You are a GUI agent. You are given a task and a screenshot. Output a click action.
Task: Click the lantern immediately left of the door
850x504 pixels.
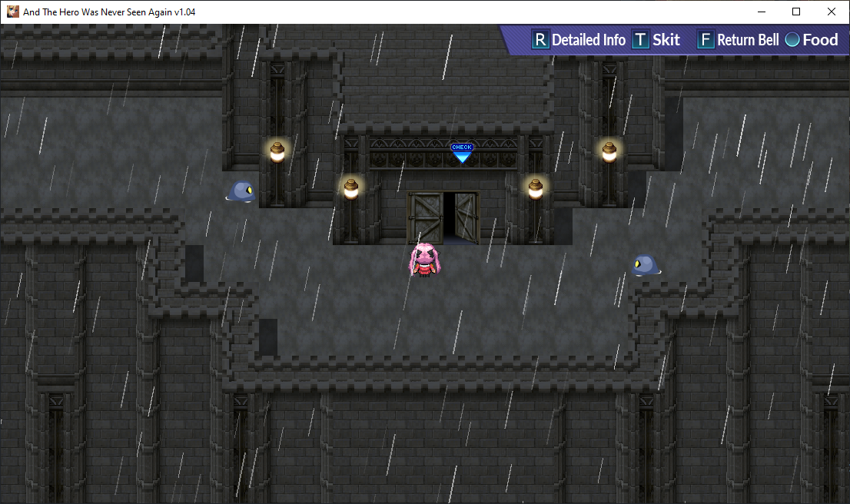click(x=351, y=189)
